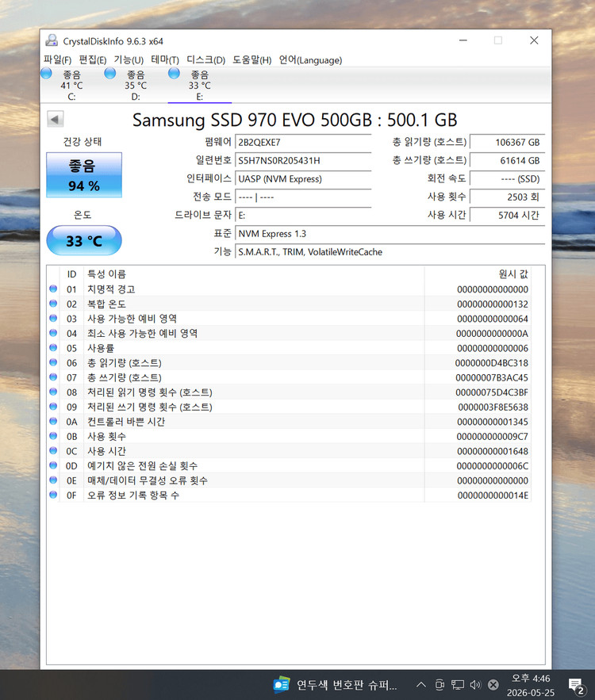The height and width of the screenshot is (700, 595).
Task: Select SMART row 05 사용률
Action: [289, 348]
